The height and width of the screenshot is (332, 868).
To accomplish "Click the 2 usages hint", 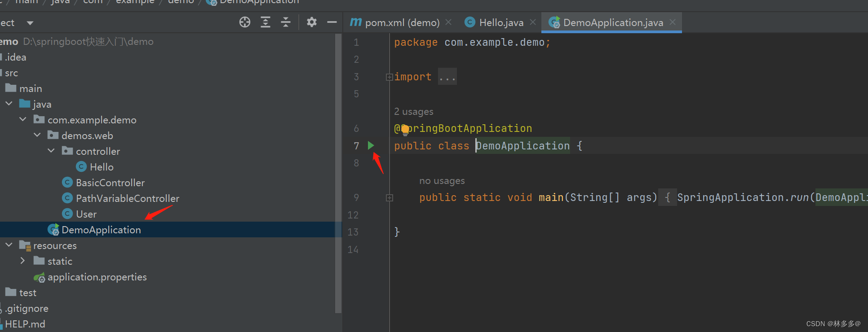I will tap(414, 112).
